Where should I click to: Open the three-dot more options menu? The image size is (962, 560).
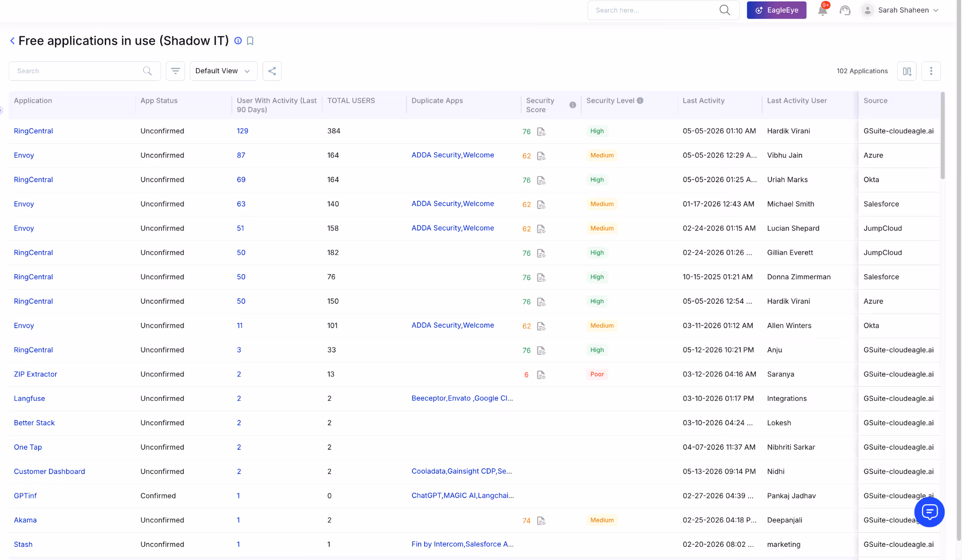pyautogui.click(x=931, y=71)
